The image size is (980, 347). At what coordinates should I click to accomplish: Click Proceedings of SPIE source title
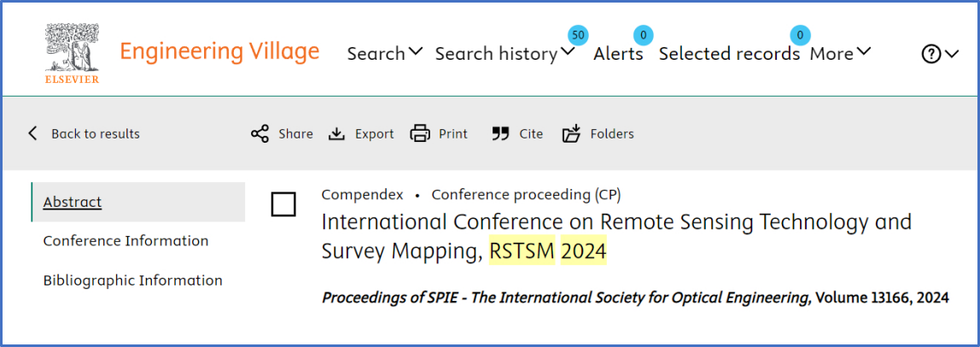(566, 298)
